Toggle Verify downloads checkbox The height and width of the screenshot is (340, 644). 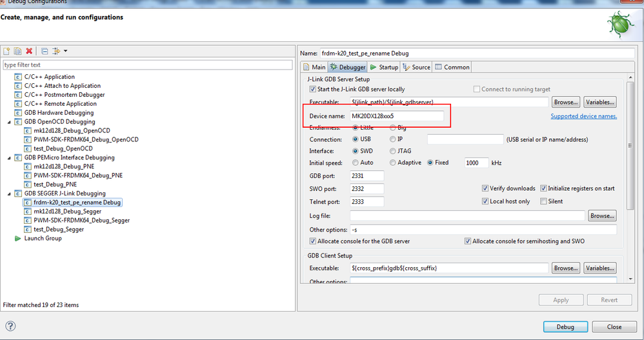[x=485, y=188]
